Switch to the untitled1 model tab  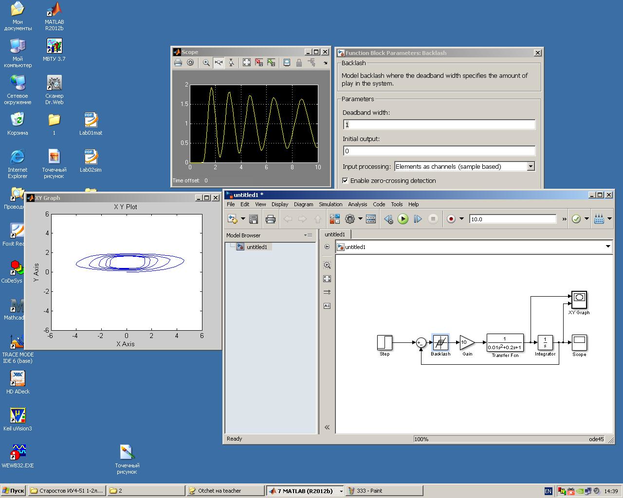click(x=335, y=234)
